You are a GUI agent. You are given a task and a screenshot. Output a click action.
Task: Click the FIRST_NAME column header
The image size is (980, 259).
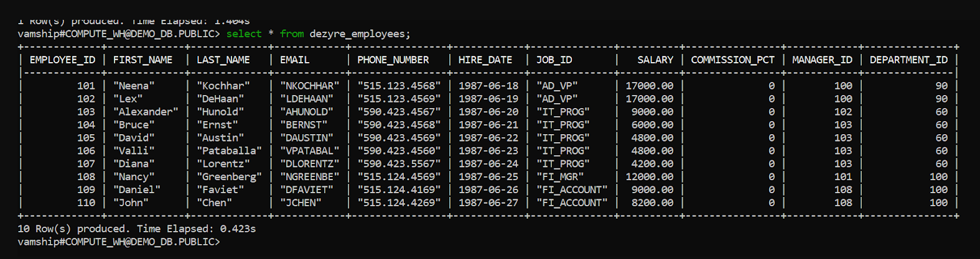[x=142, y=60]
